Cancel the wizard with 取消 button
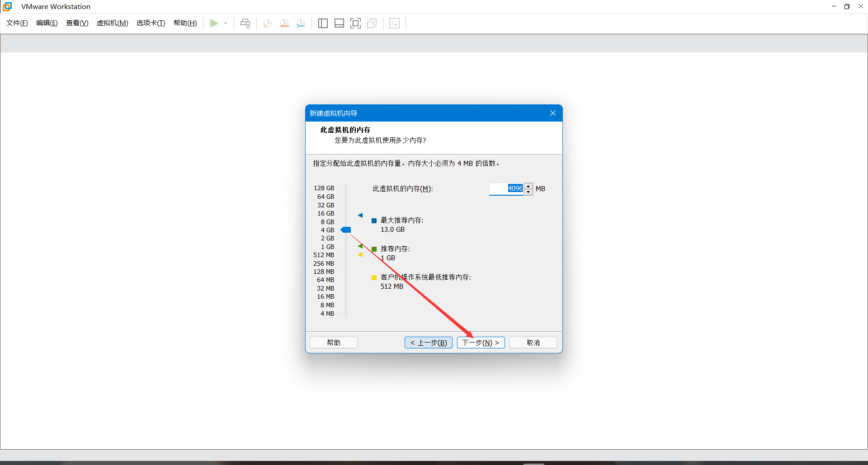Image resolution: width=868 pixels, height=465 pixels. point(533,343)
